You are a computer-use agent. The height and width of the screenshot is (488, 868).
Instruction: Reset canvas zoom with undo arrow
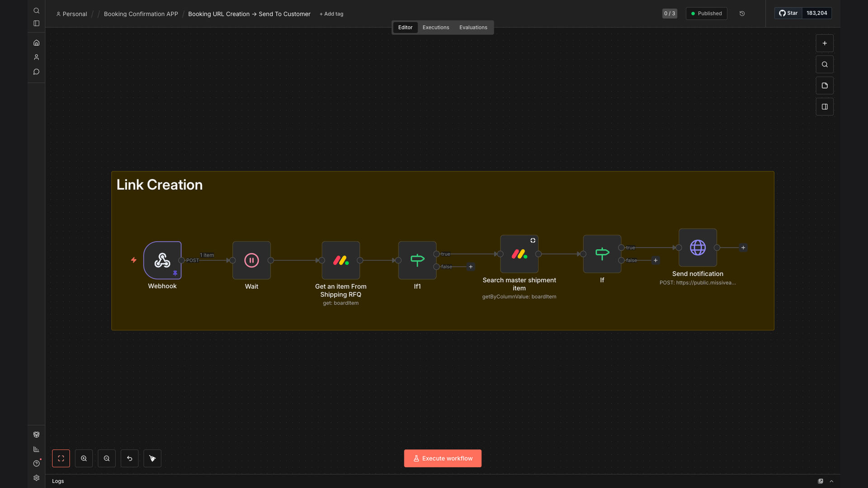pyautogui.click(x=130, y=458)
